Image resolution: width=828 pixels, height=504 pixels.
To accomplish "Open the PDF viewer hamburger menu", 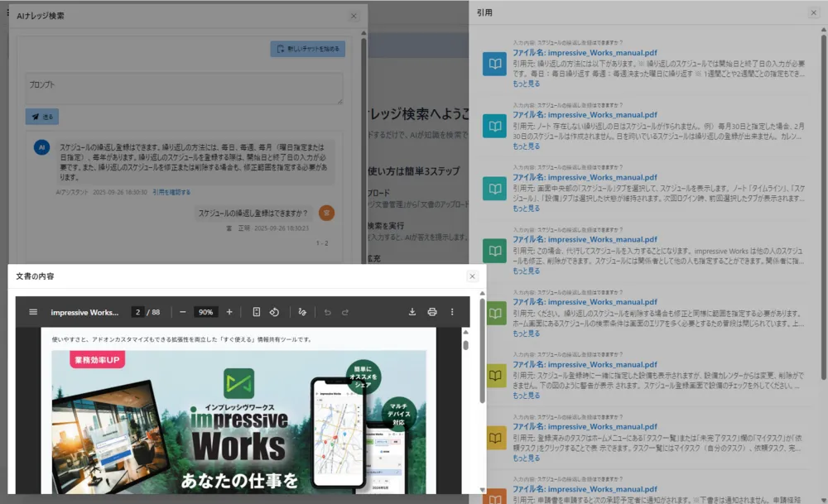I will (x=33, y=311).
